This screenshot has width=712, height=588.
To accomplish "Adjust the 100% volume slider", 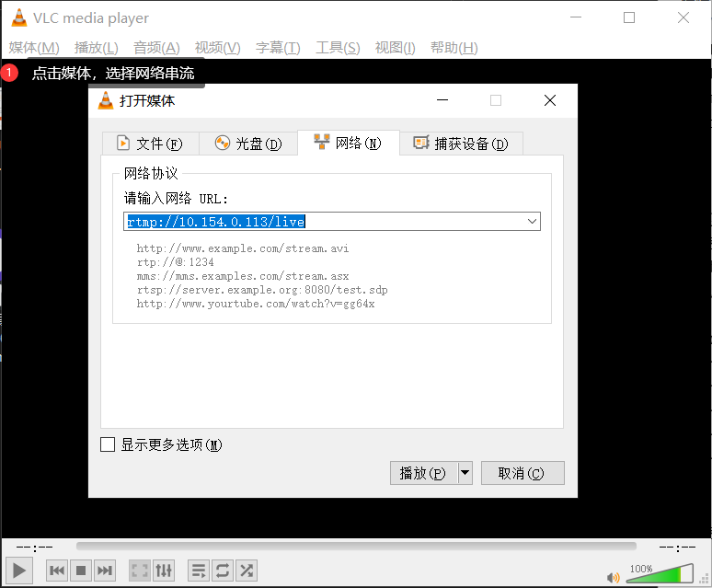I will point(660,573).
